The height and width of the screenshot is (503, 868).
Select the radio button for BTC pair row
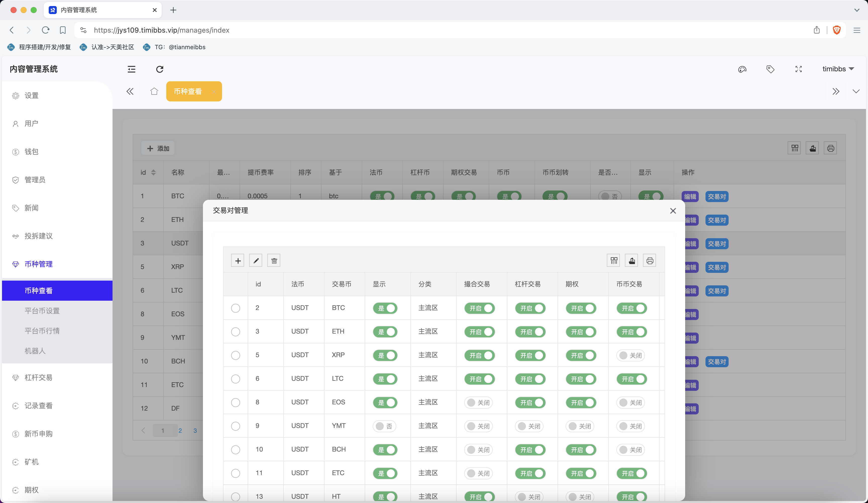tap(236, 308)
